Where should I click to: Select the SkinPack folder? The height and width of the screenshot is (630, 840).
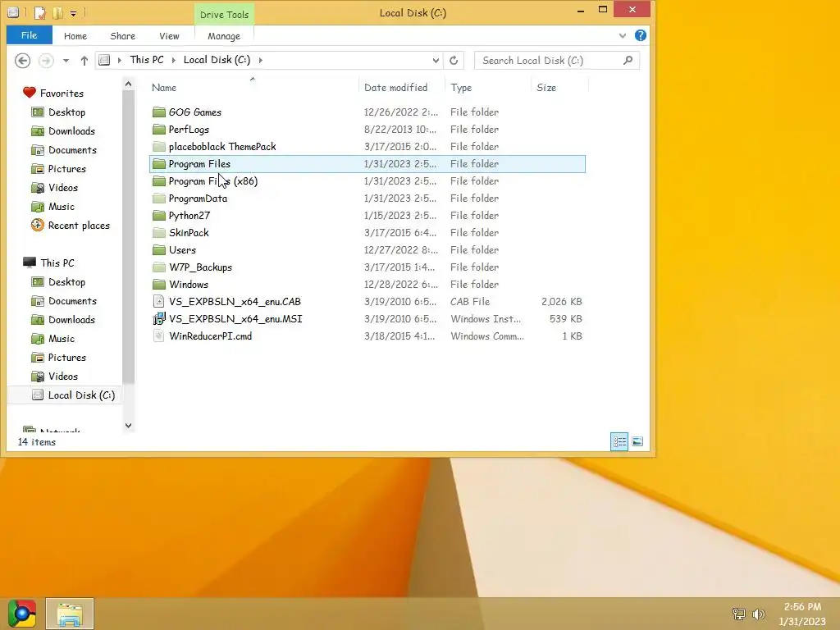point(367,232)
